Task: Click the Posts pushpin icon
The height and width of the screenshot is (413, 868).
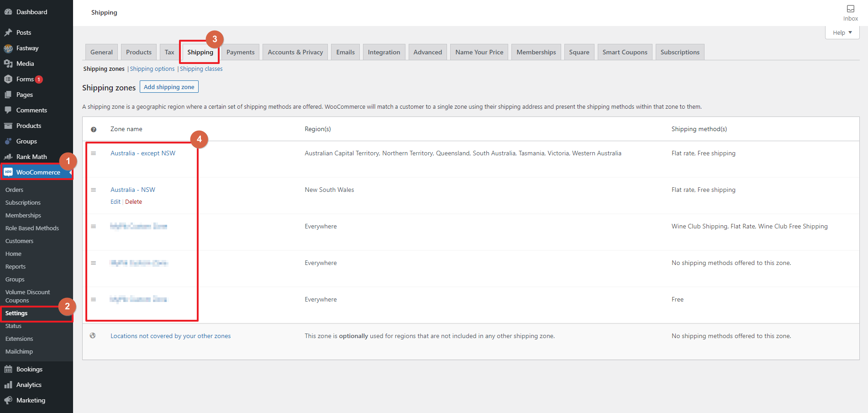Action: coord(8,32)
